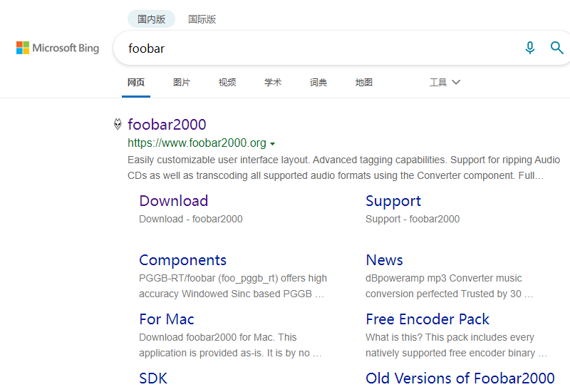Click the magnifying glass search icon
The height and width of the screenshot is (392, 570).
point(557,48)
